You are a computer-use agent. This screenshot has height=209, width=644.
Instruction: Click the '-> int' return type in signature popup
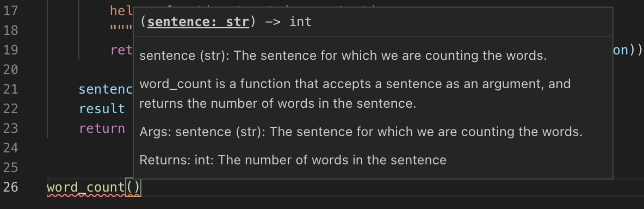286,22
